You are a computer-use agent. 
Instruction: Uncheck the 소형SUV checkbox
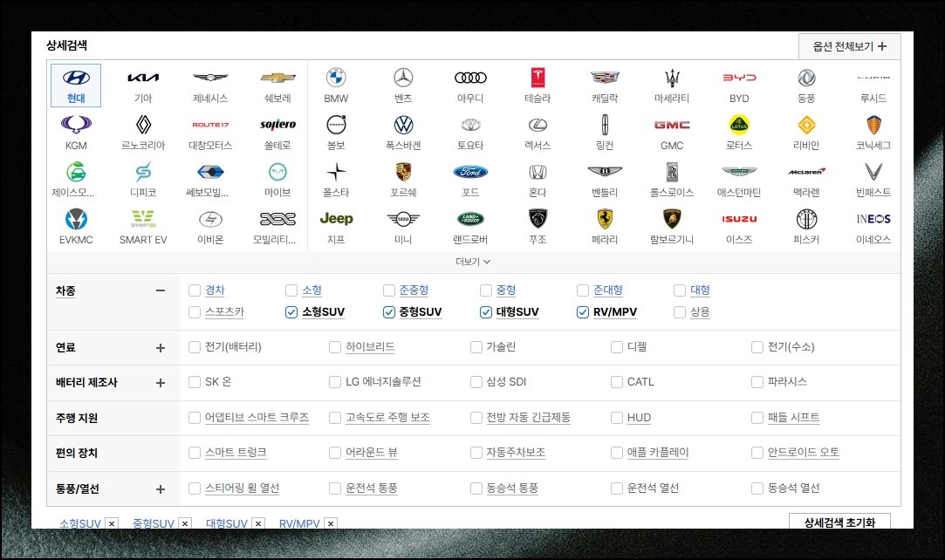tap(291, 312)
